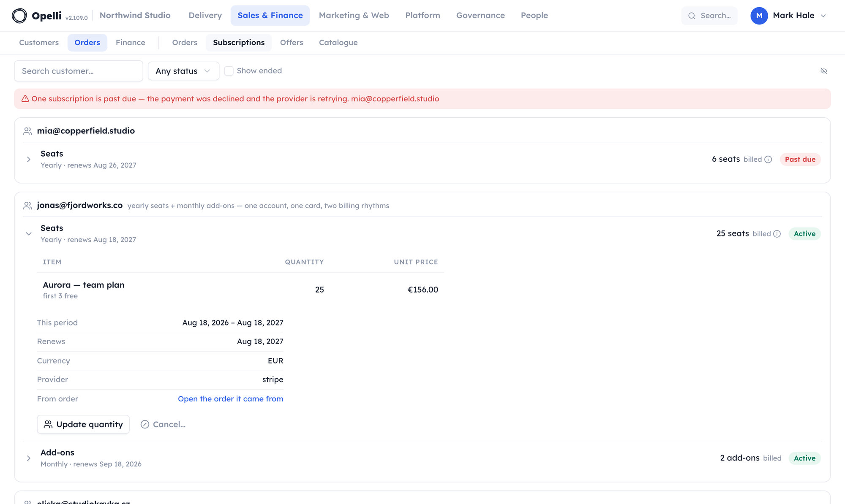845x504 pixels.
Task: Expand the Add-ons subscription row
Action: (x=28, y=458)
